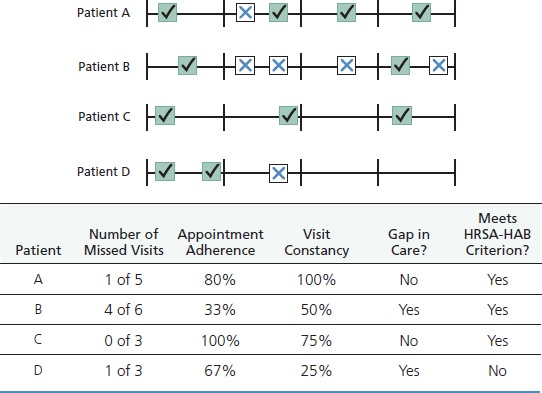This screenshot has width=542, height=393.
Task: Click Patient D's second green checkmark
Action: click(212, 171)
